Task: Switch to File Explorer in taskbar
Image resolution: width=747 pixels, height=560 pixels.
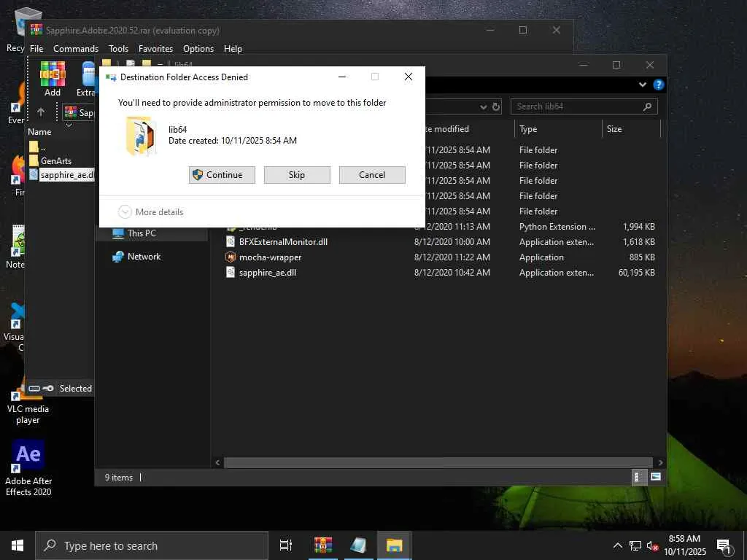Action: (x=395, y=545)
